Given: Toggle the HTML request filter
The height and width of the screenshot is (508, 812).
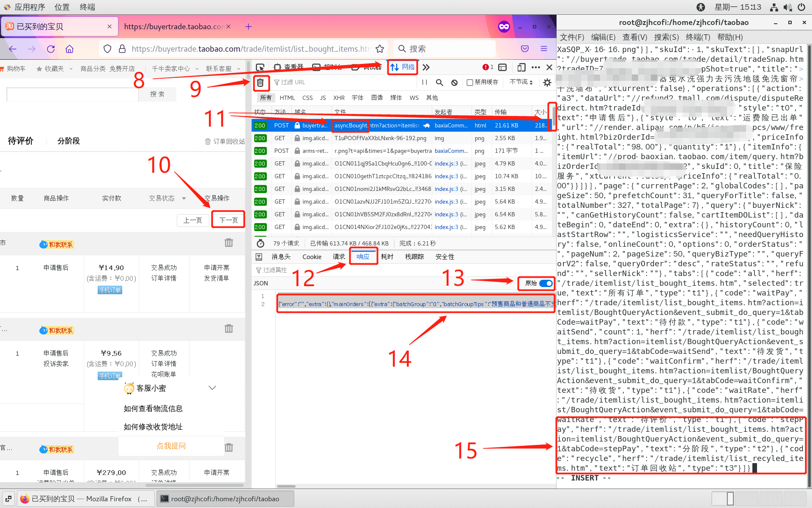Looking at the screenshot, I should (287, 98).
